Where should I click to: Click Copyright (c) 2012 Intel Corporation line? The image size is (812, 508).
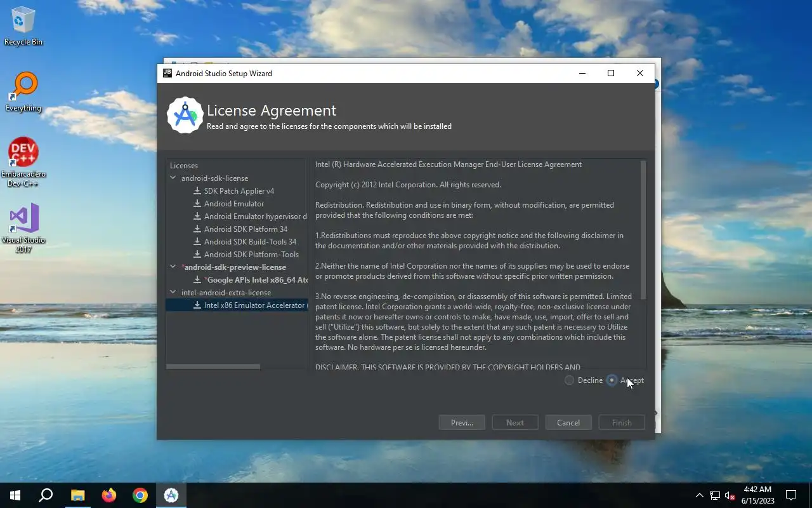point(408,185)
